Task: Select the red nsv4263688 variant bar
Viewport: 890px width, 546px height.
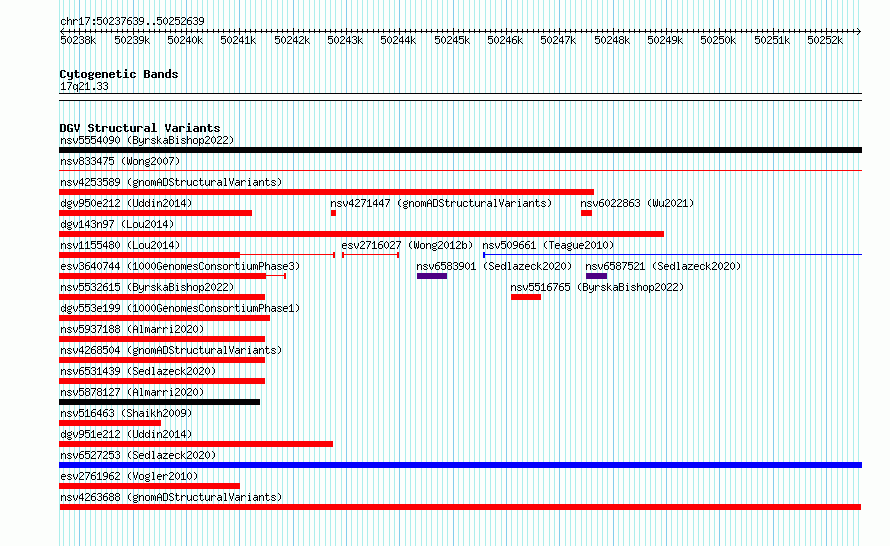Action: pyautogui.click(x=460, y=507)
